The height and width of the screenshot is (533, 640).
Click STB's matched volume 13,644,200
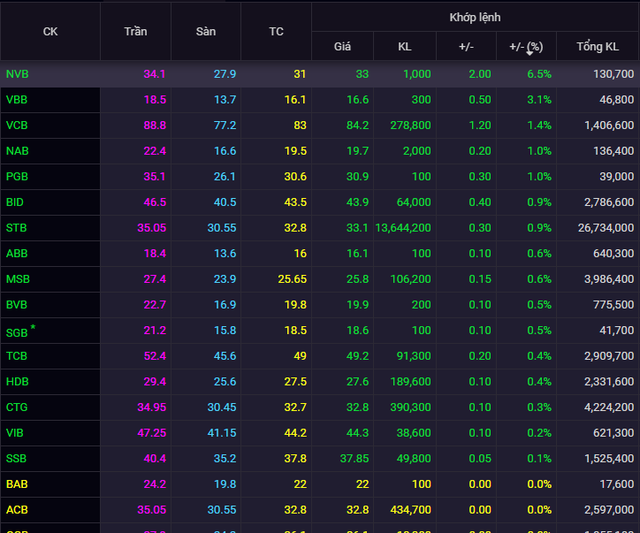pos(401,228)
